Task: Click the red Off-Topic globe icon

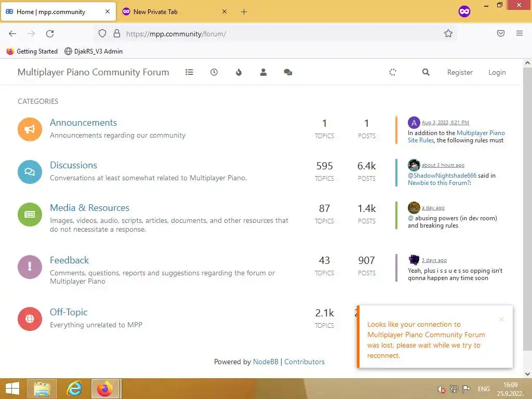Action: click(30, 318)
